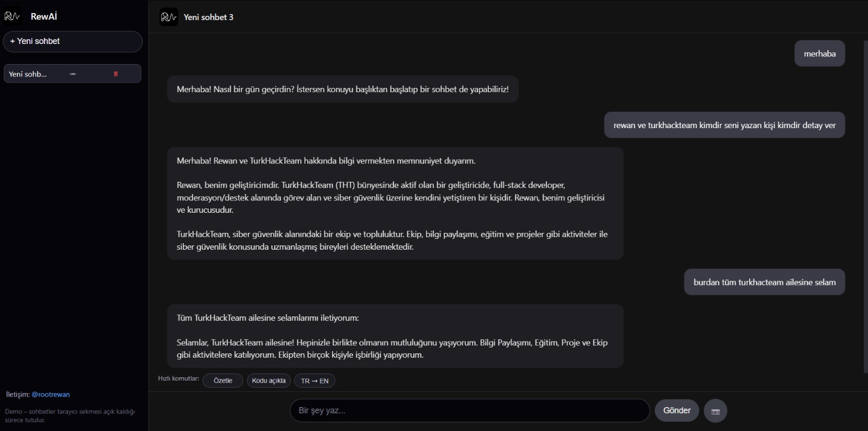Click the rewan ve turkhackteam kimdir question bubble
The width and height of the screenshot is (868, 431).
point(725,125)
